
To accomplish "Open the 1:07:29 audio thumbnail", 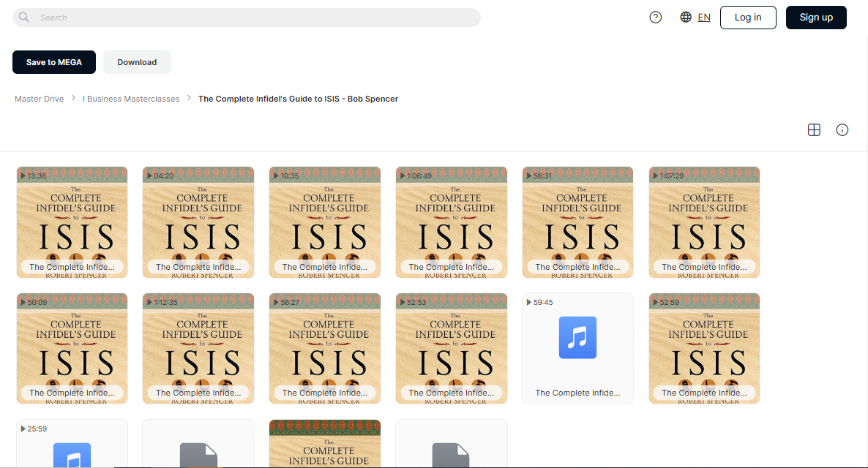I will [704, 222].
